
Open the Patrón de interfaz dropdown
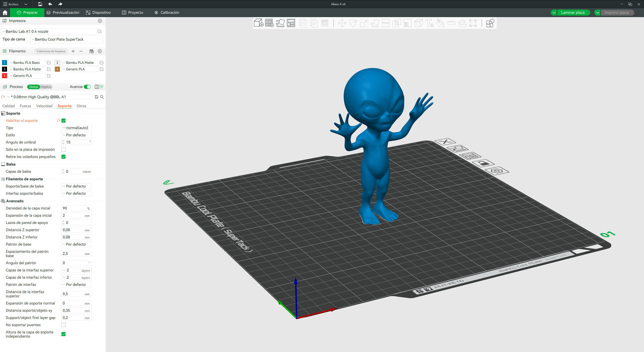76,285
